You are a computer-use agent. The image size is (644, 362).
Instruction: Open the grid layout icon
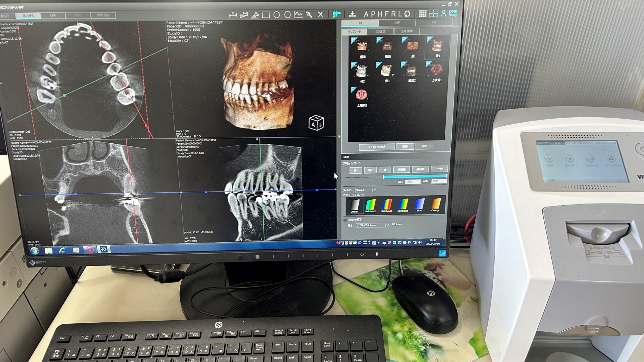[422, 14]
